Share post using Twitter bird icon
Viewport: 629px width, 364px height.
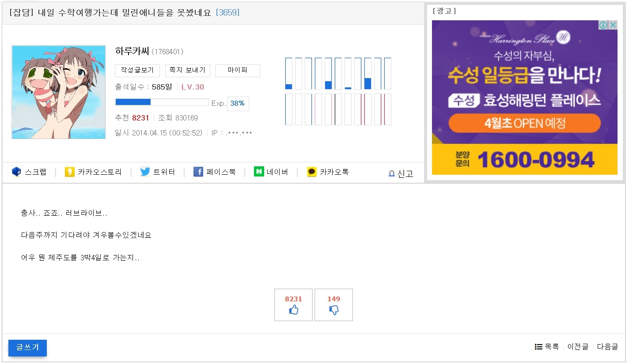pyautogui.click(x=145, y=172)
